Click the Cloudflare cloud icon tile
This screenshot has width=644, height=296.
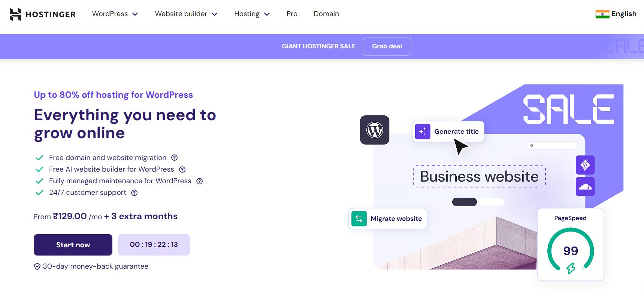coord(585,187)
